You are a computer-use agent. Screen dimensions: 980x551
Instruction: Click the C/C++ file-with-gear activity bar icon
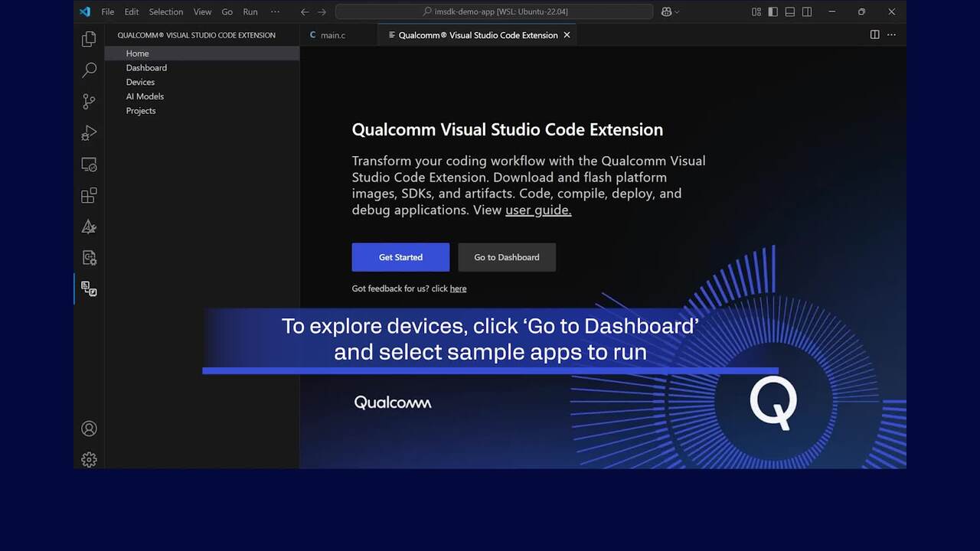(89, 258)
